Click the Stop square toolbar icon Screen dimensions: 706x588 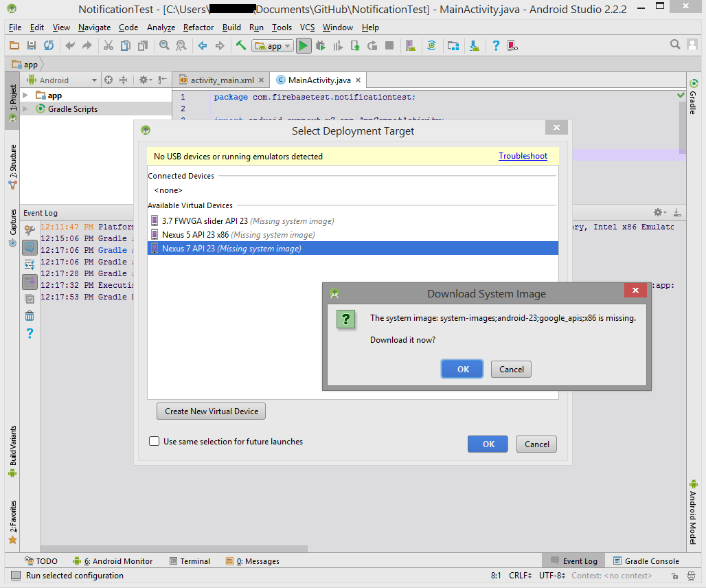[x=389, y=45]
